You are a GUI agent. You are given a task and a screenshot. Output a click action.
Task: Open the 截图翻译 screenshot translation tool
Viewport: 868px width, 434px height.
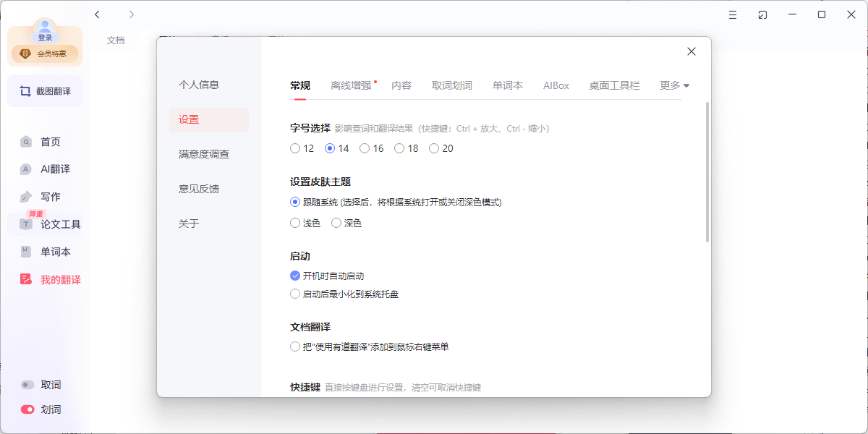45,91
